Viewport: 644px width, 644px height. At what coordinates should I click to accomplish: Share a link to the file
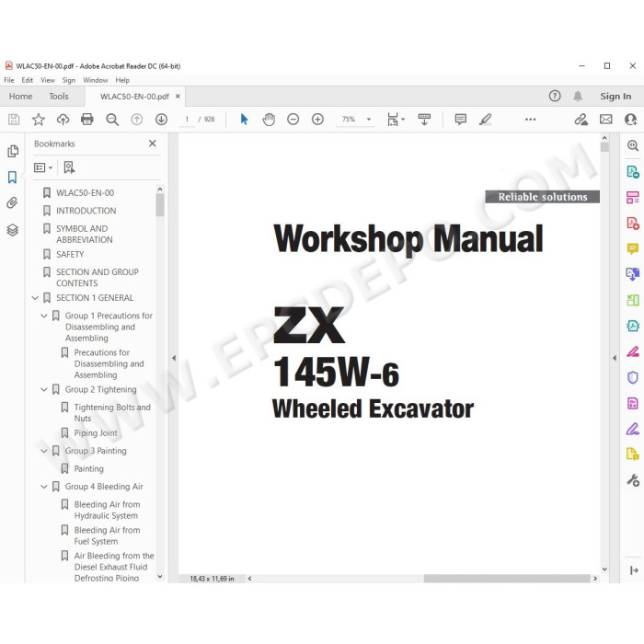coord(581,119)
